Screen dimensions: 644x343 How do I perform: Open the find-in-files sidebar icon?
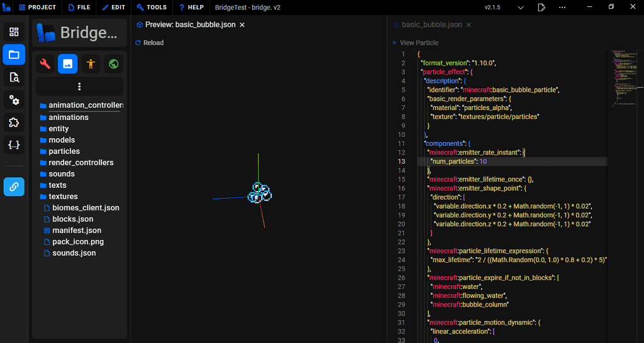(14, 77)
